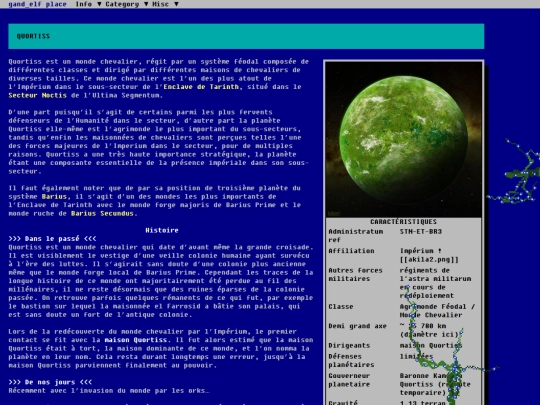Click the green planet Quortiss image

(404, 139)
